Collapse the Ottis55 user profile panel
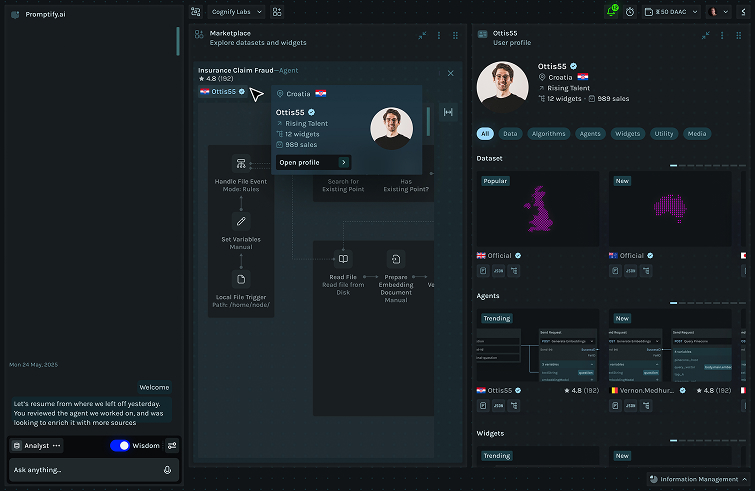 705,36
